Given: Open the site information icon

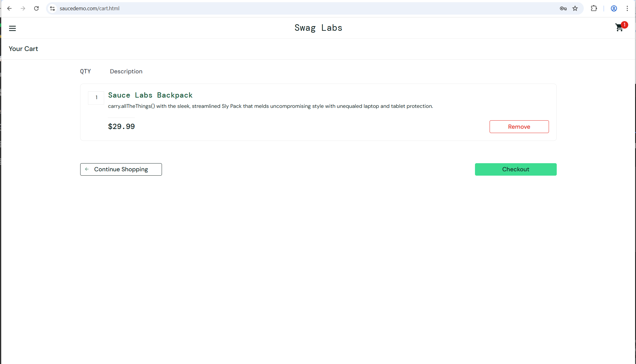Looking at the screenshot, I should point(53,8).
